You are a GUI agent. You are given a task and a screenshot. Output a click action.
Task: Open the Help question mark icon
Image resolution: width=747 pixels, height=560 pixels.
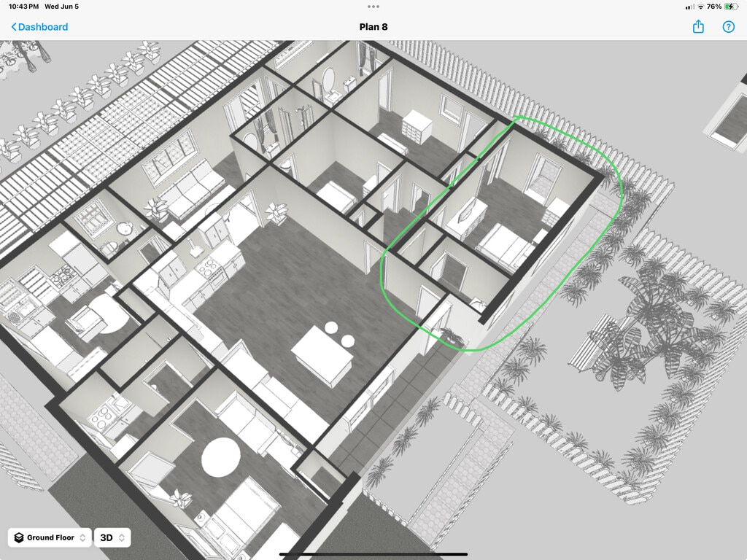click(x=728, y=27)
